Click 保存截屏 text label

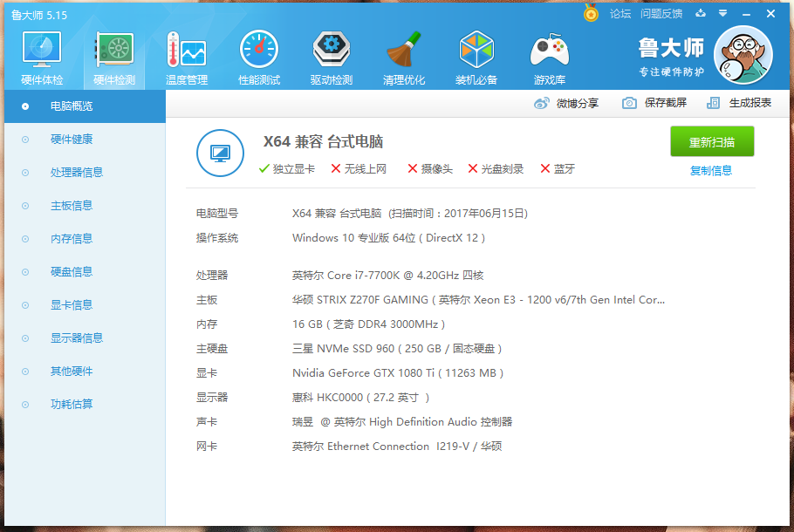(666, 103)
